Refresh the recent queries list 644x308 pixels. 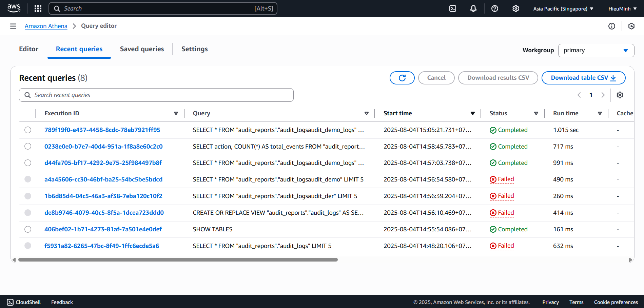(x=402, y=78)
